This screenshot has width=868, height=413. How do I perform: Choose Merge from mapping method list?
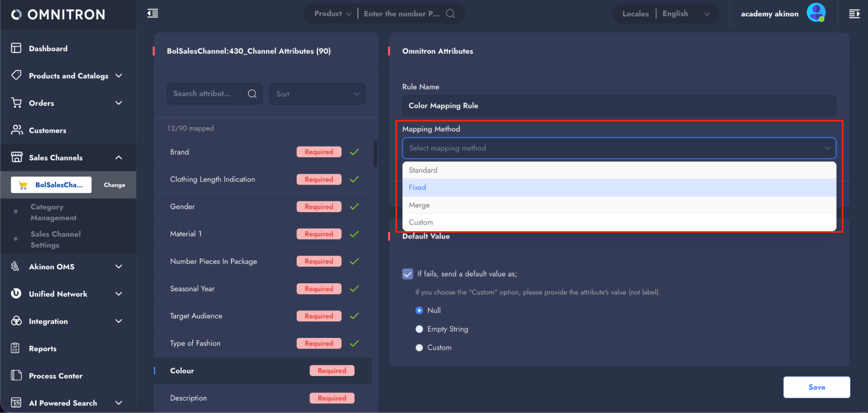[619, 205]
